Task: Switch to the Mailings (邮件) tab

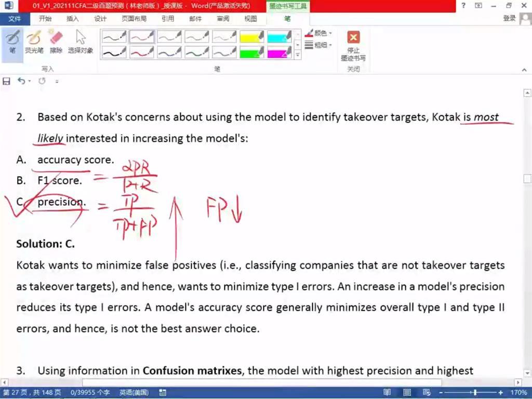Action: 195,19
